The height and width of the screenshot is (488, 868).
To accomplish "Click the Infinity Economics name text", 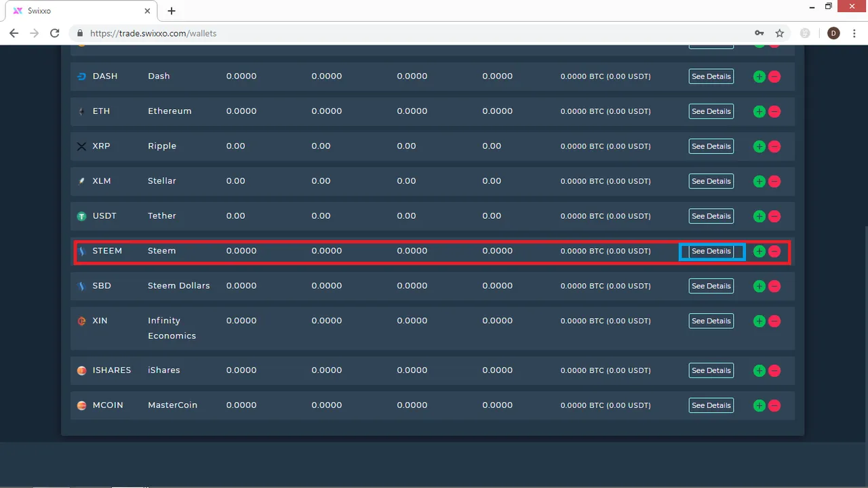I will (x=172, y=328).
